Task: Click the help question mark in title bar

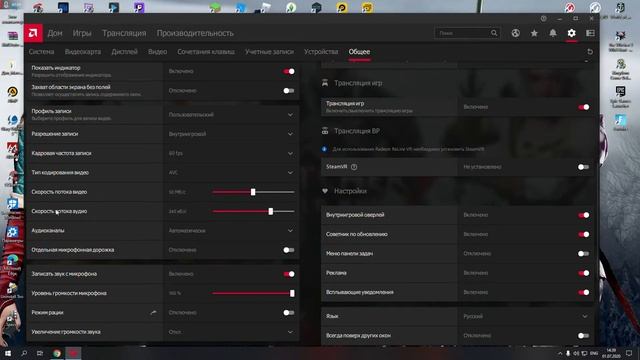Action: [544, 18]
